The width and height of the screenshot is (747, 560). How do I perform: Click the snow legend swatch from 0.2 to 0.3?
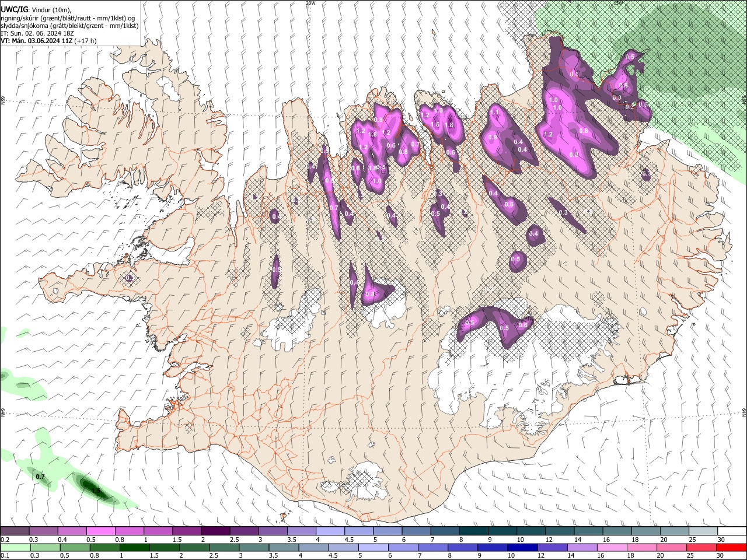point(15,531)
